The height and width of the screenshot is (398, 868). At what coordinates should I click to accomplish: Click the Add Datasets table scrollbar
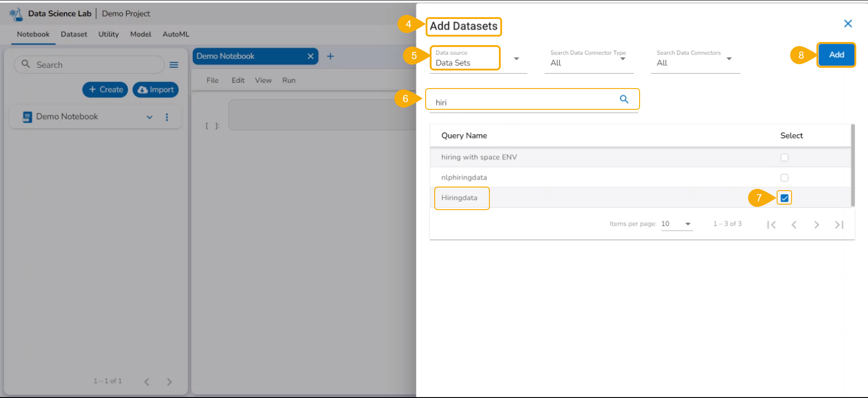[x=853, y=165]
